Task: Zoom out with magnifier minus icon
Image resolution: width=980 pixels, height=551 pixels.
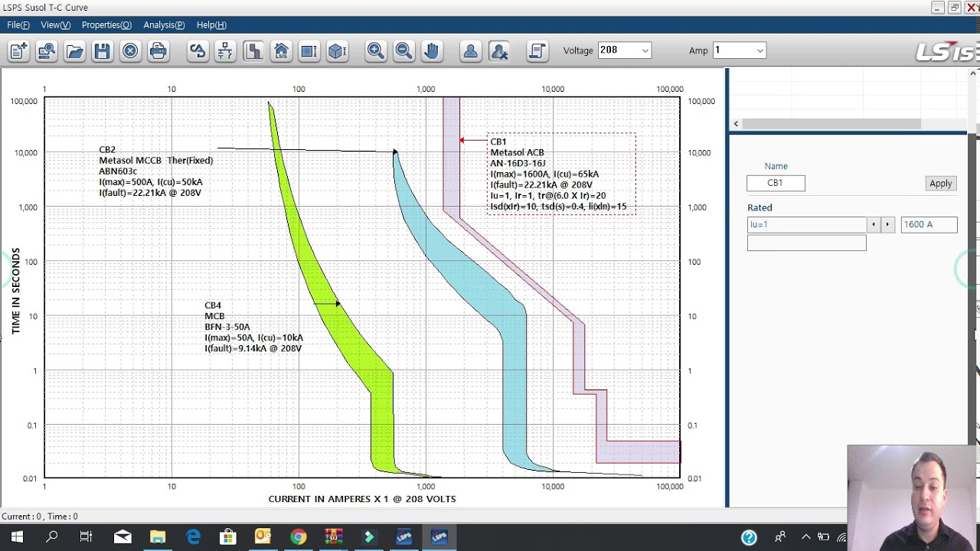Action: 403,51
